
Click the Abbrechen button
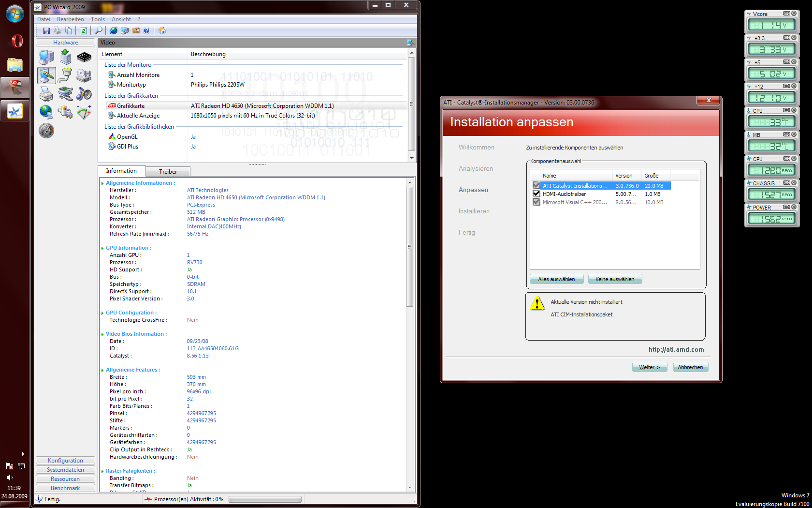(x=690, y=367)
